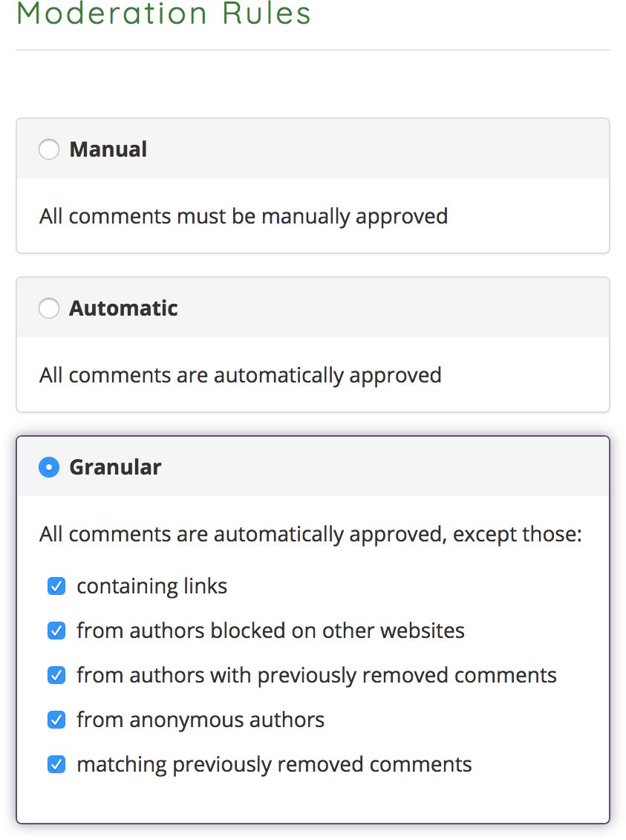The height and width of the screenshot is (840, 626).
Task: Toggle 'from anonymous authors' checkbox
Action: click(56, 720)
